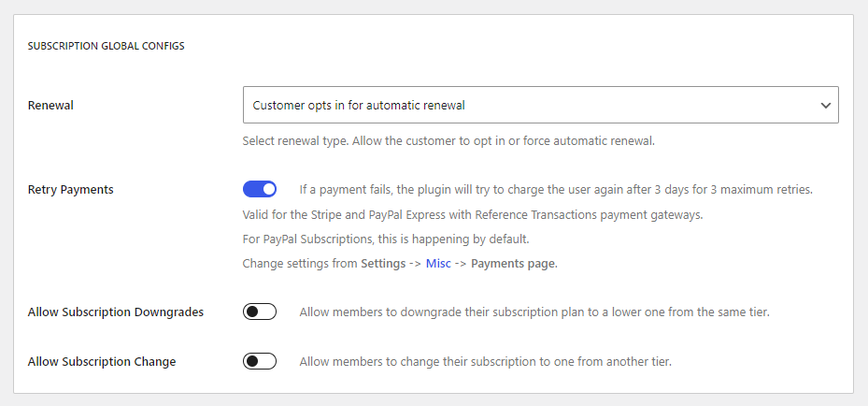Turn on Allow Subscription Change toggle

(260, 361)
